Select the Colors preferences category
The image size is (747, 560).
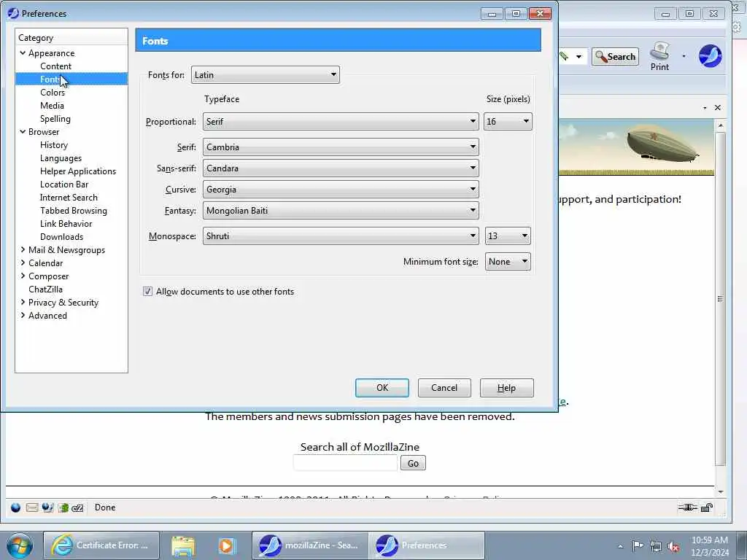click(53, 93)
